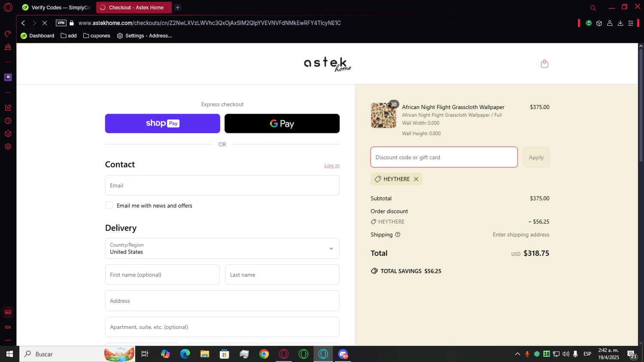Search open tabs with magnifier icon
Screen dimensions: 644x362
click(593, 8)
